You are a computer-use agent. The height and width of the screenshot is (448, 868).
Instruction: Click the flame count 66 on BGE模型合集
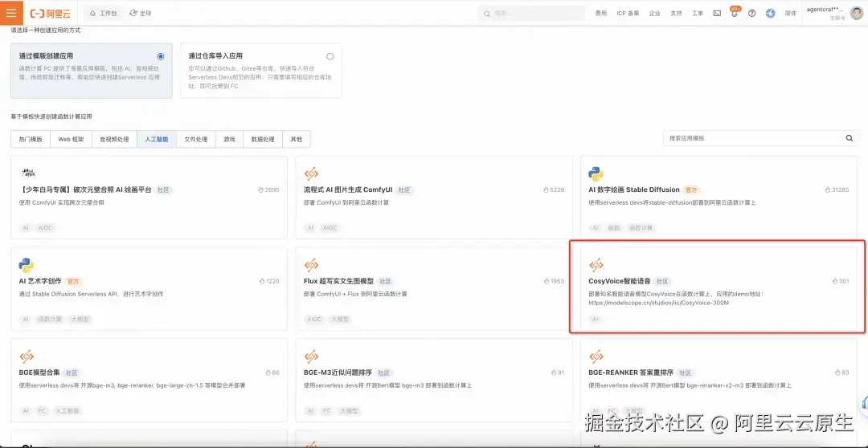[x=272, y=373]
